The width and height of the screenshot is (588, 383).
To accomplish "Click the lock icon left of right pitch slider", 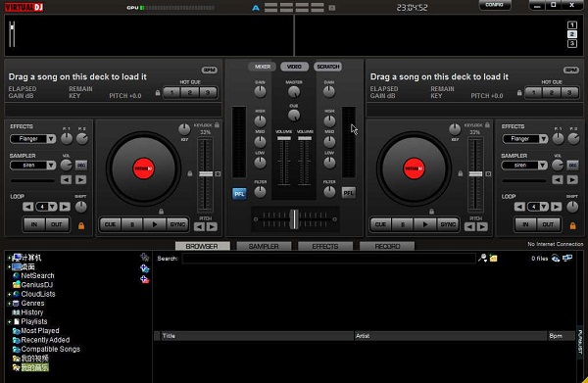I will click(x=461, y=173).
